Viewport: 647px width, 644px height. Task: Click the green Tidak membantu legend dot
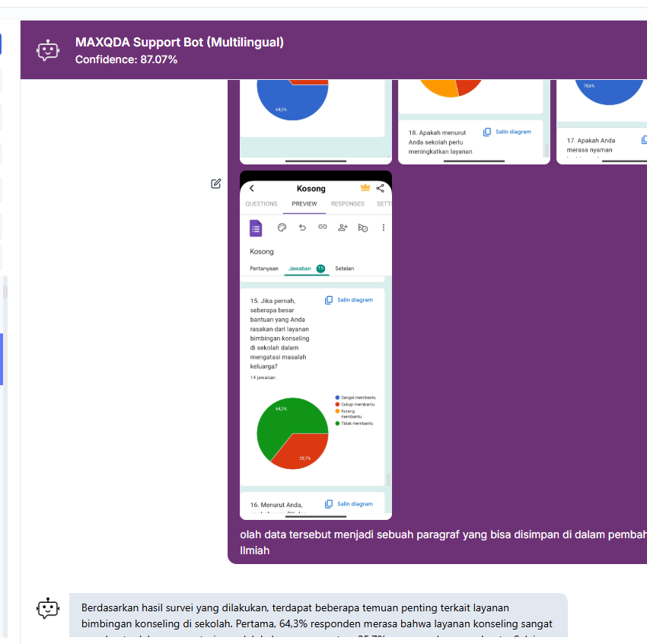337,423
